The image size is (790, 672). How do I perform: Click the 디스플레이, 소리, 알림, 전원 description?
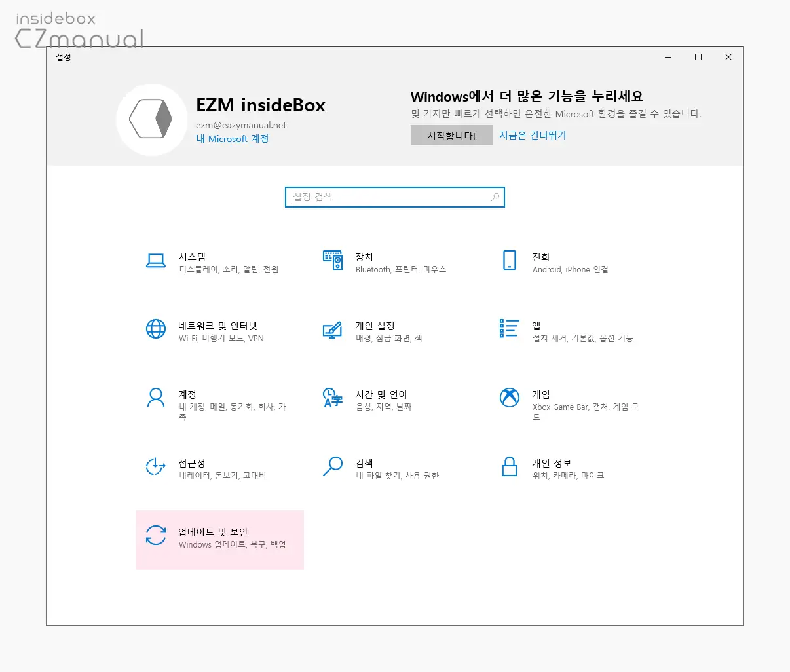229,270
